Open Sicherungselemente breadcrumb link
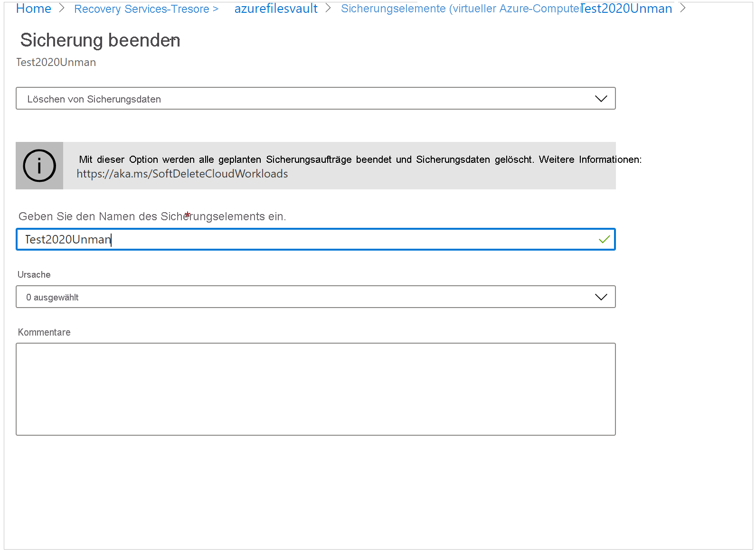 click(461, 9)
